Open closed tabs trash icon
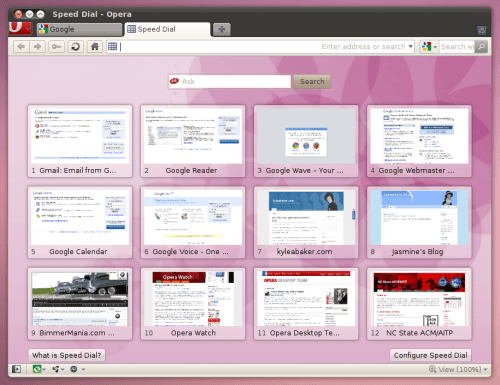This screenshot has height=385, width=500. [x=482, y=30]
